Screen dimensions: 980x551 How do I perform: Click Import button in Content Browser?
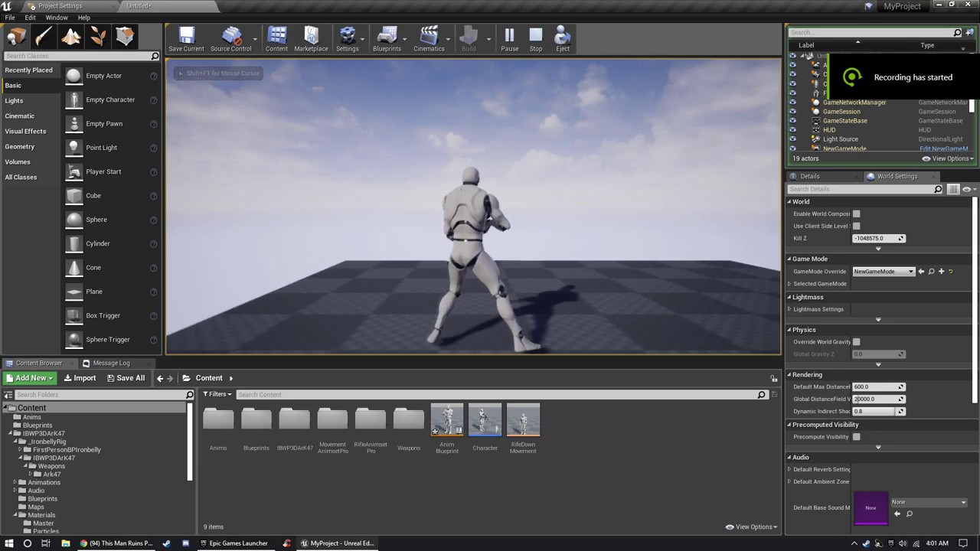pos(80,378)
